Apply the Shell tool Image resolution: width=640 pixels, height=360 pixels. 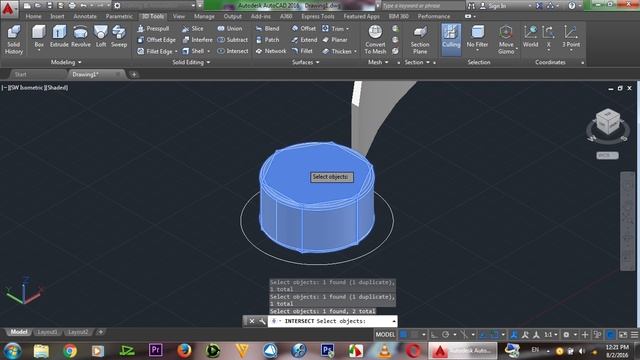193,51
